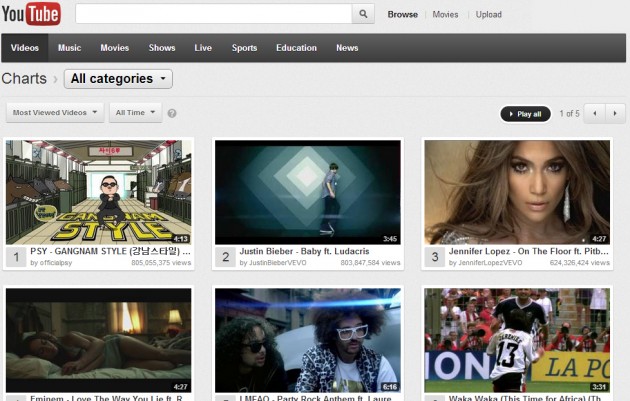
Task: Click title Justin Bieber - Baby ft. Ludacris
Action: pyautogui.click(x=304, y=252)
